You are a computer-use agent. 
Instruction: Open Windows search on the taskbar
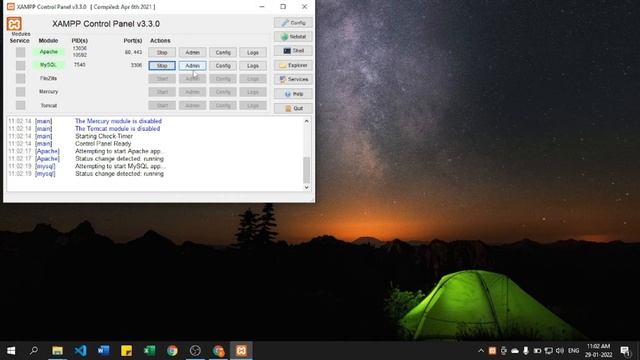coord(34,351)
